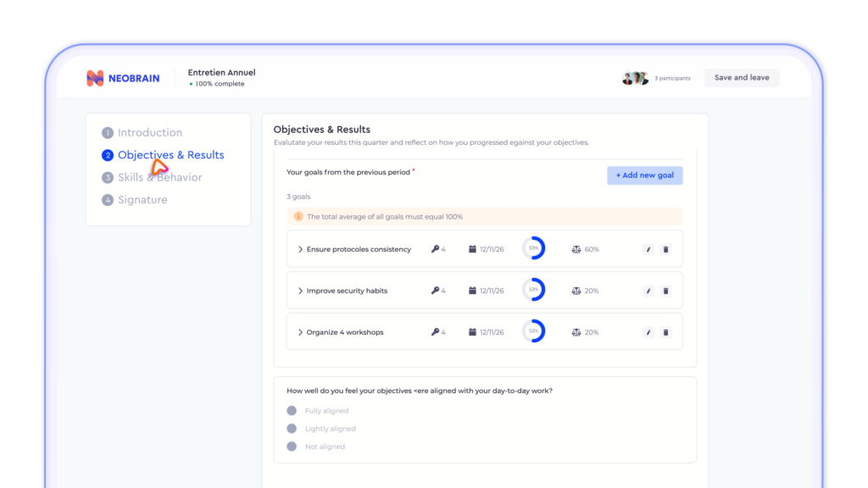Image resolution: width=868 pixels, height=488 pixels.
Task: Open the participants avatars group
Action: [635, 78]
